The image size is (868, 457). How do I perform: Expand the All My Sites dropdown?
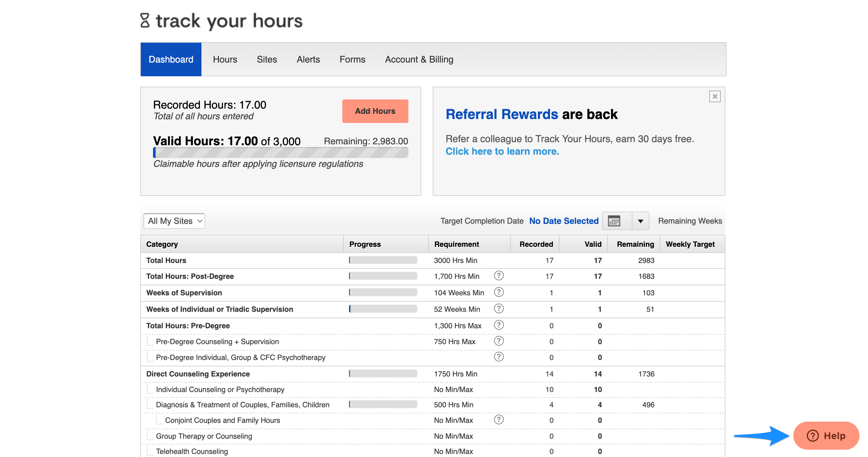174,221
